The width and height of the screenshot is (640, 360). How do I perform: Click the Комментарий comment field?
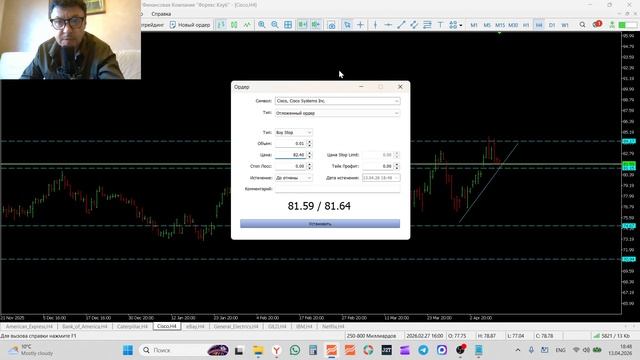(x=337, y=189)
